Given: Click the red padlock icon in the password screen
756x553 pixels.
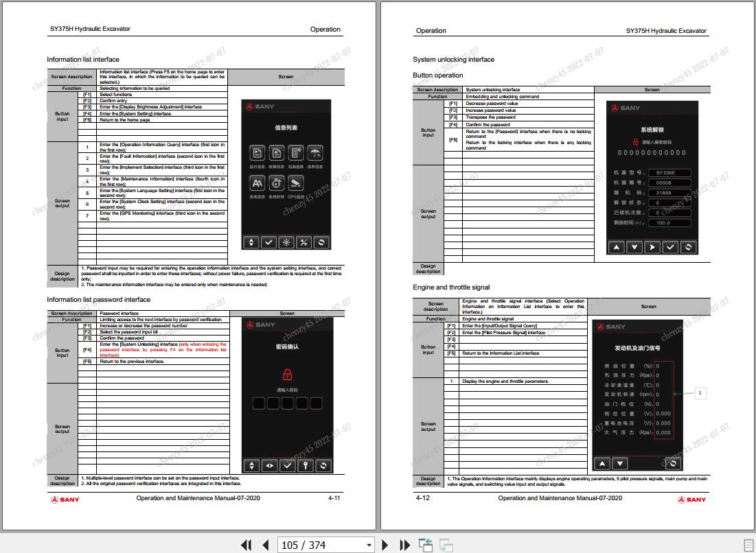Looking at the screenshot, I should point(287,375).
